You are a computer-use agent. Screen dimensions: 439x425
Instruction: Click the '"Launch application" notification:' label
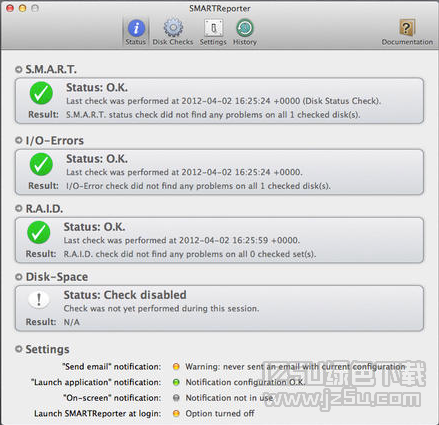tap(96, 382)
